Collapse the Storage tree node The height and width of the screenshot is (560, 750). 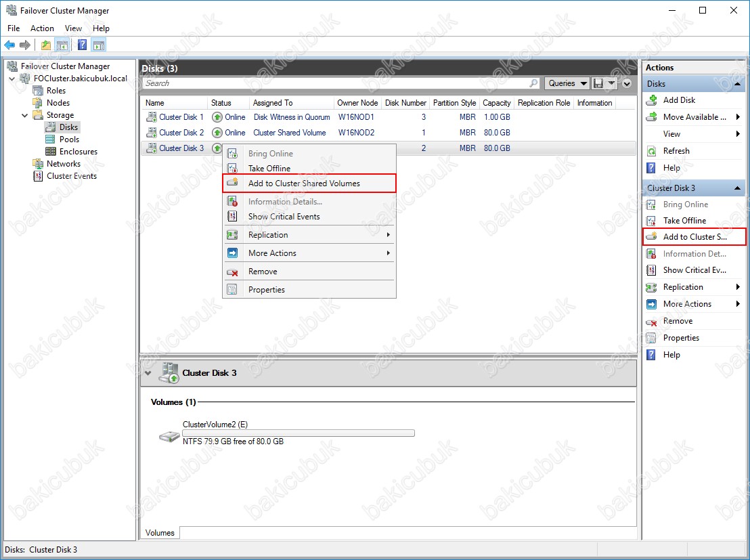pyautogui.click(x=25, y=115)
